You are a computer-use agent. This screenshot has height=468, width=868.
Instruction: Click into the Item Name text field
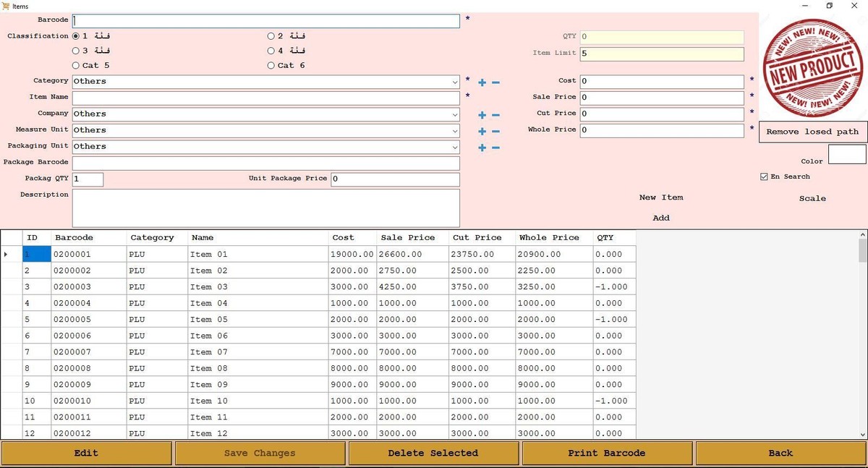265,98
